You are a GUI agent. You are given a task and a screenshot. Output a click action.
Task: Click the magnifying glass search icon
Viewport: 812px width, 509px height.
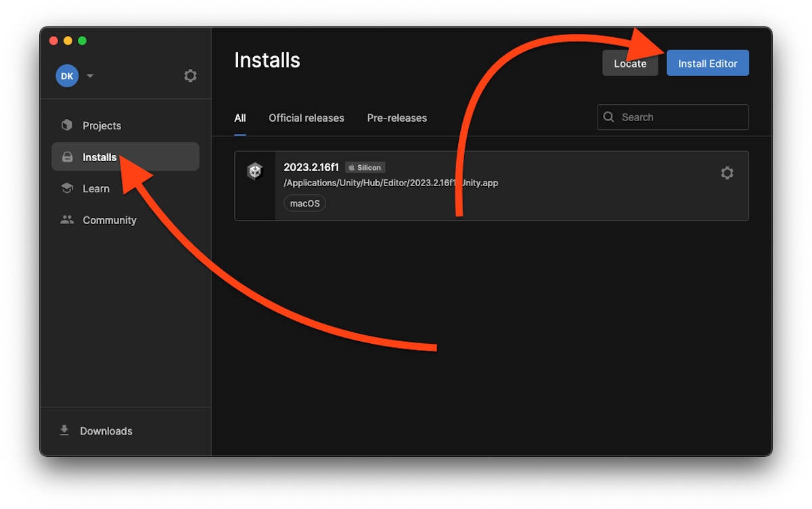coord(609,117)
